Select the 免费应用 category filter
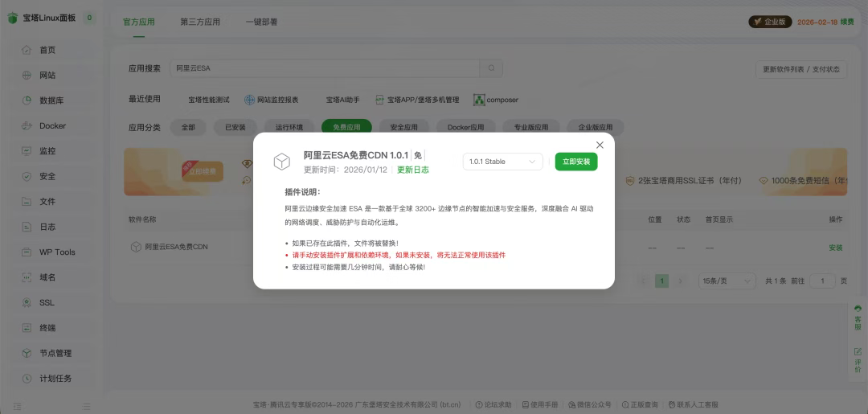The image size is (868, 414). click(346, 127)
